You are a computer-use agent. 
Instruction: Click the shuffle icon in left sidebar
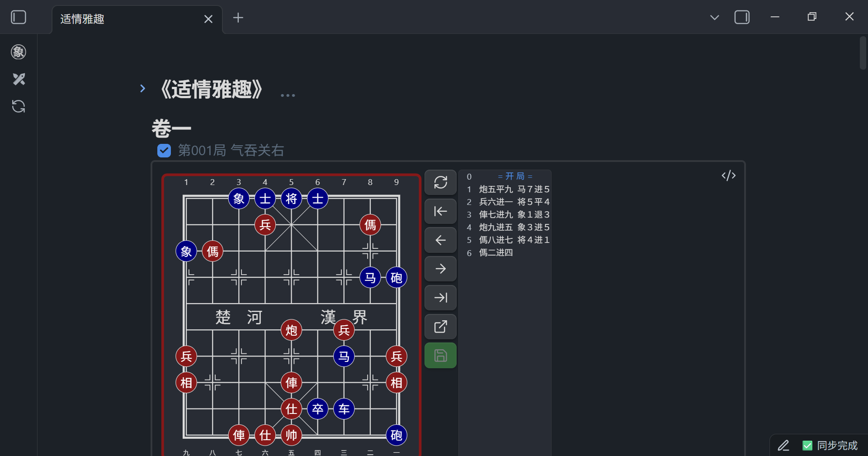[x=19, y=79]
